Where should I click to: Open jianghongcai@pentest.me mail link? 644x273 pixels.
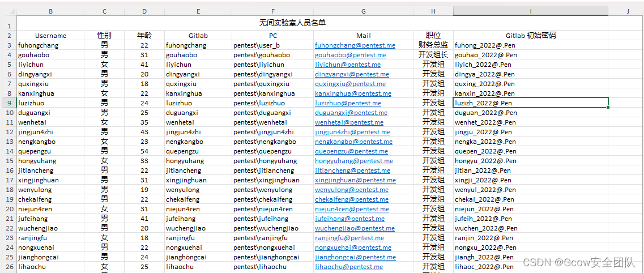[355, 257]
